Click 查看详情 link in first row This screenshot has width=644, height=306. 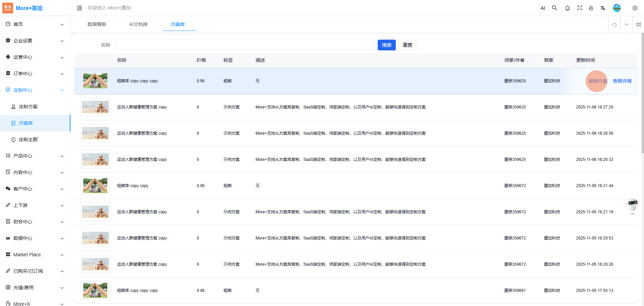(622, 81)
